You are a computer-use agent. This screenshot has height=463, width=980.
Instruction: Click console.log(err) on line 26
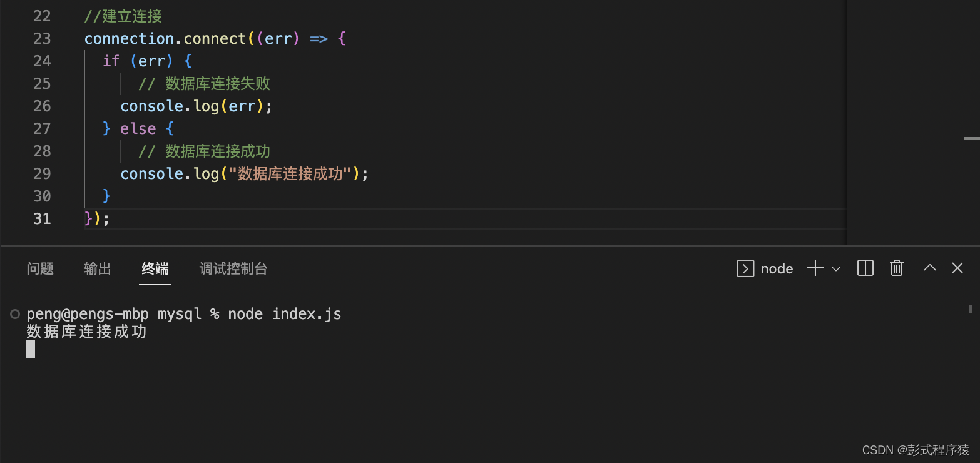(197, 106)
